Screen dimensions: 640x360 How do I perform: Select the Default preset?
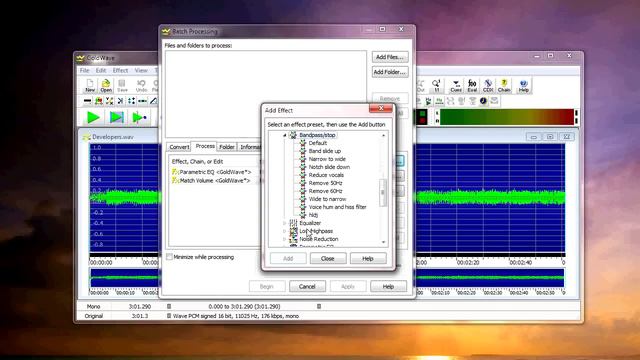tap(318, 143)
